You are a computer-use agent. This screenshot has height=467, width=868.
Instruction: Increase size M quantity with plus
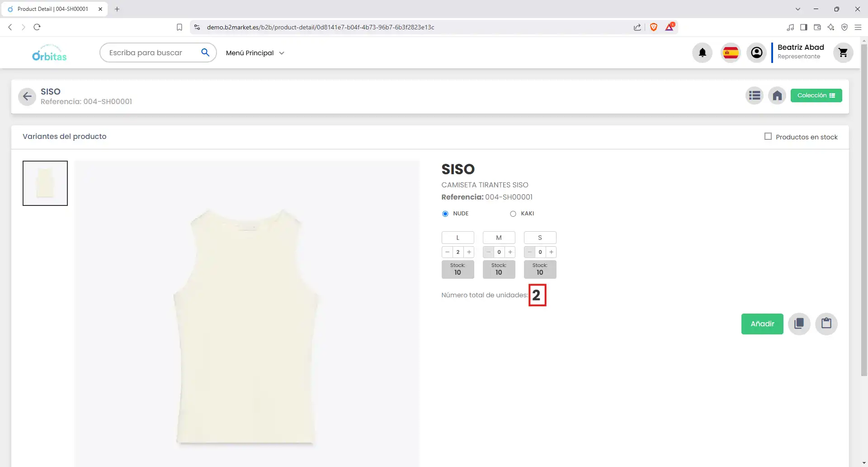click(x=510, y=252)
